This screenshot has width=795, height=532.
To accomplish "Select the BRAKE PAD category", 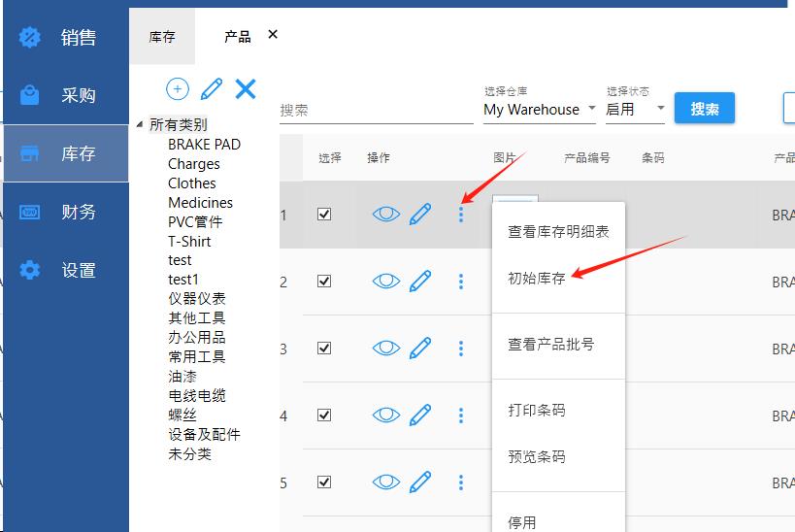I will coord(204,145).
